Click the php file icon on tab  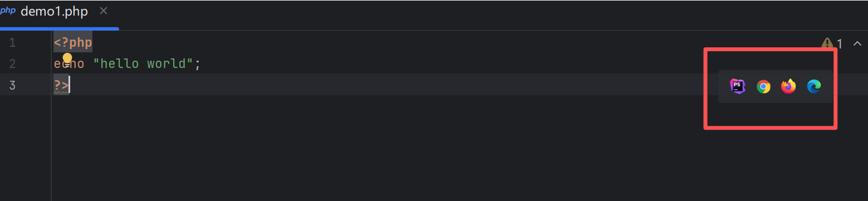(x=8, y=11)
